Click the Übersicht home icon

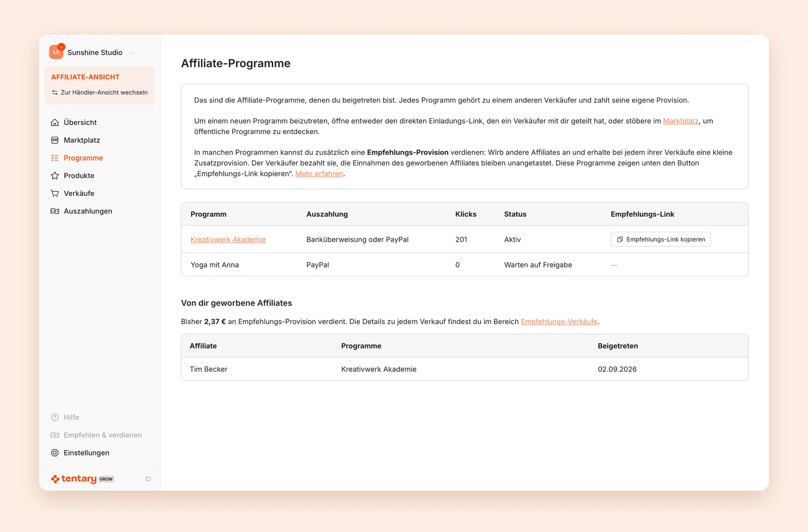[55, 122]
